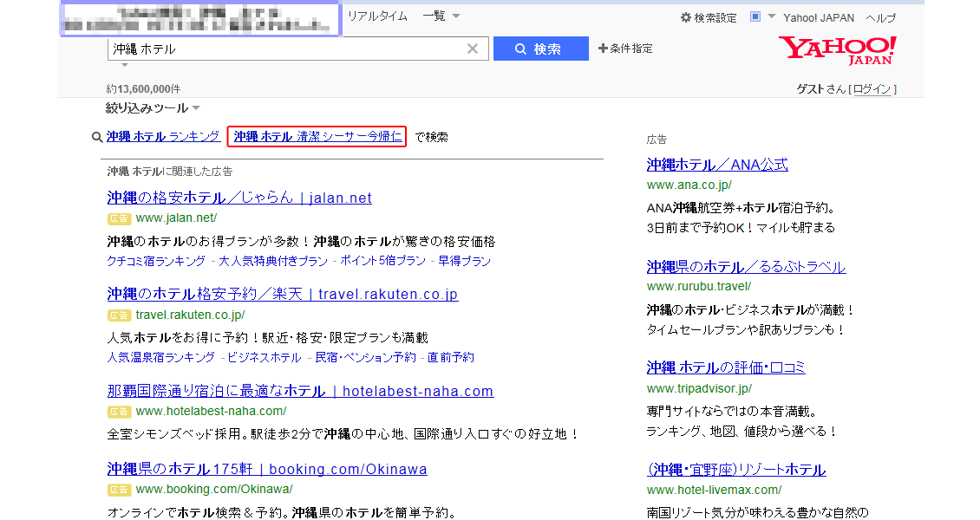Expand the suggestion arrow below the search box
Image resolution: width=980 pixels, height=520 pixels.
[x=124, y=65]
